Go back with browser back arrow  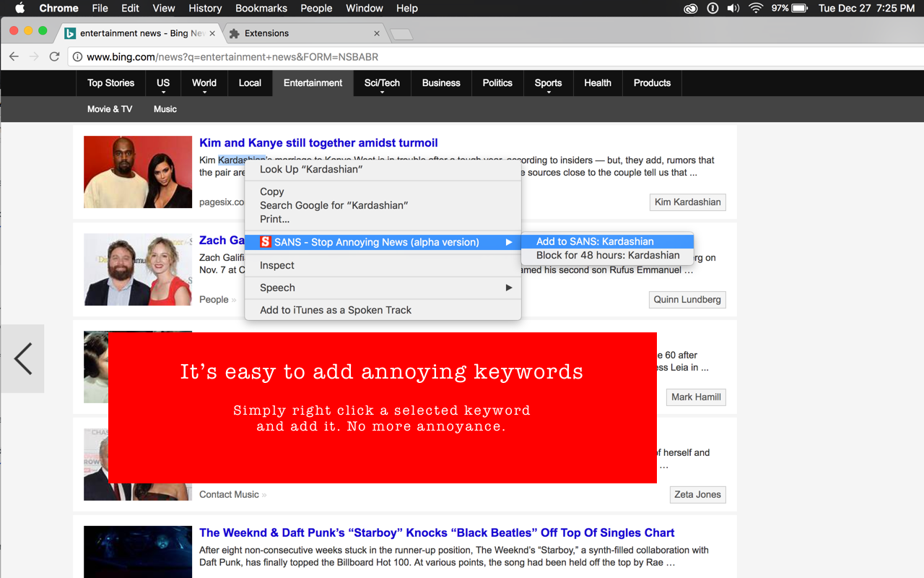[x=14, y=56]
